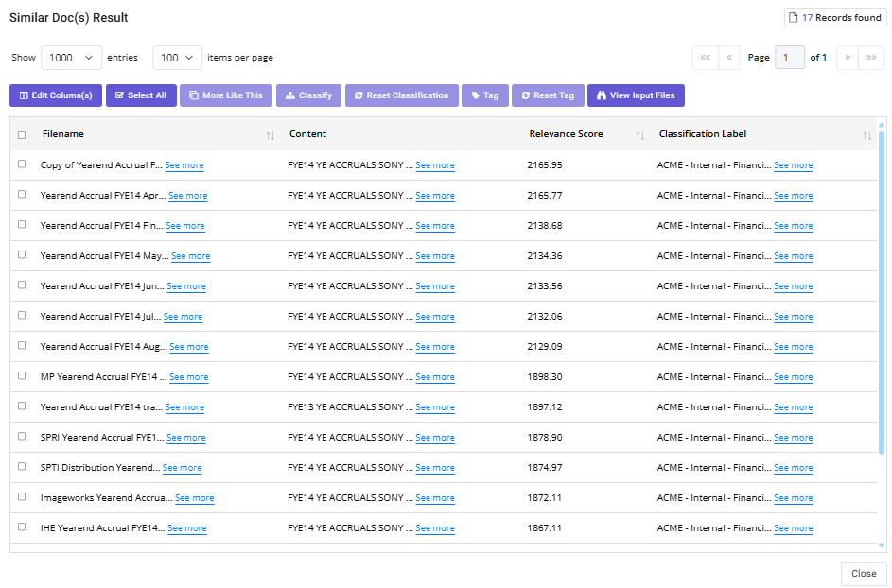Close the Similar Docs Result dialog
The image size is (892, 588).
pyautogui.click(x=864, y=574)
